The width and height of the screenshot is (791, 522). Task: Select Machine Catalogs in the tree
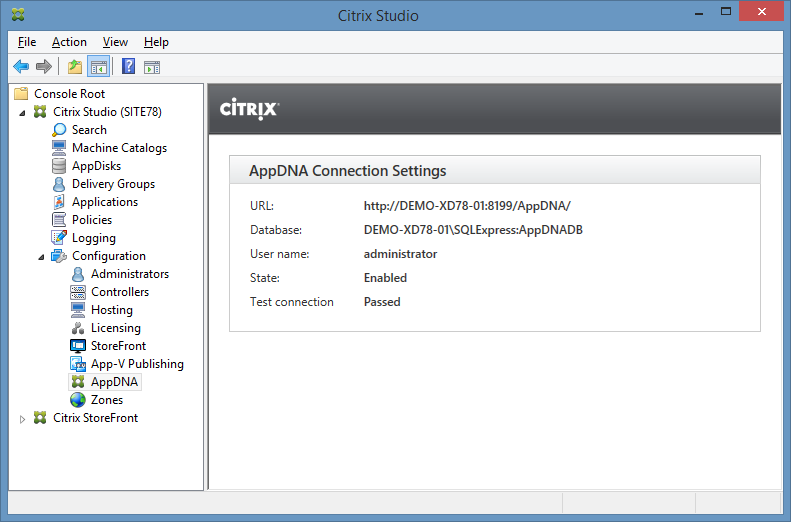coord(120,148)
